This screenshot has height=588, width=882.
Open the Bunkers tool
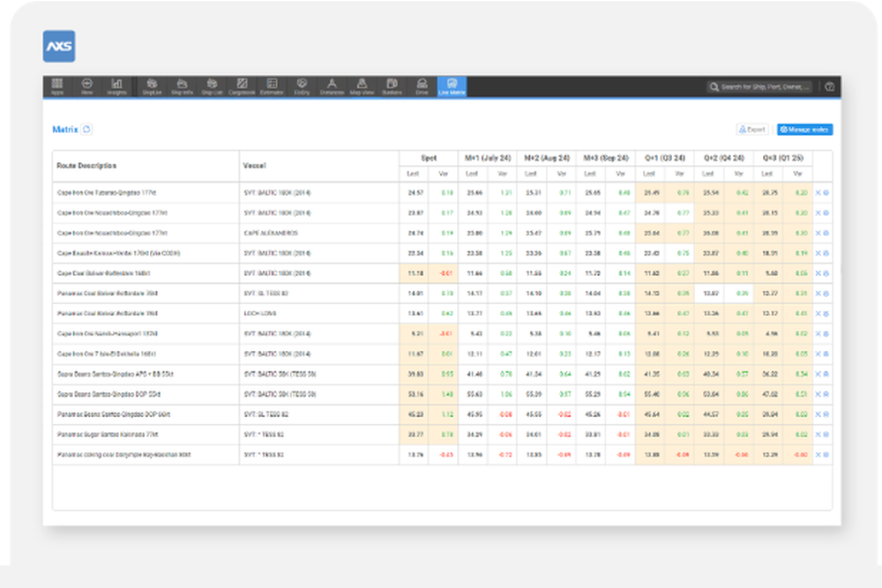(x=392, y=86)
